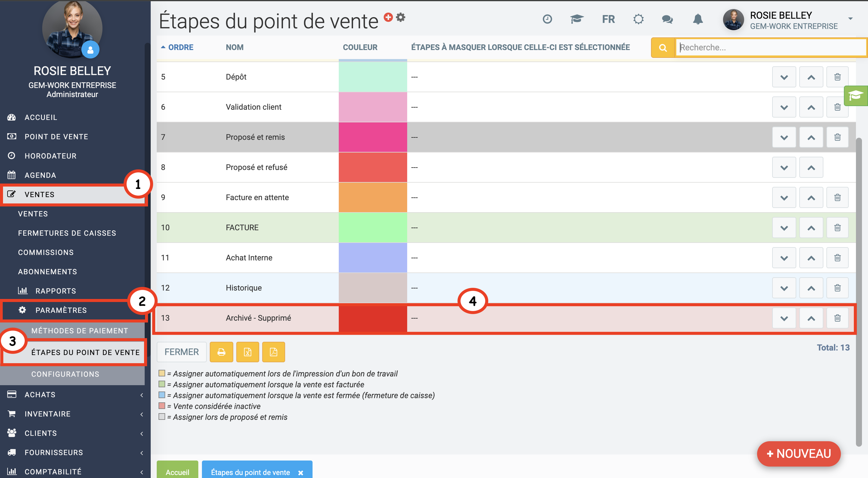Delete the Dépôt stage with trash icon
The width and height of the screenshot is (868, 478).
coord(837,77)
